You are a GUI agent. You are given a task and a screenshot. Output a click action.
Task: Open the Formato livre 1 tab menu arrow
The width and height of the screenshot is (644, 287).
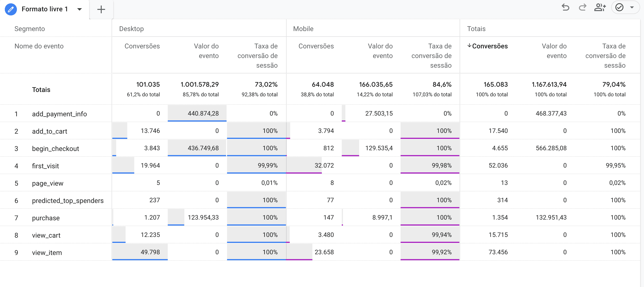pyautogui.click(x=80, y=9)
